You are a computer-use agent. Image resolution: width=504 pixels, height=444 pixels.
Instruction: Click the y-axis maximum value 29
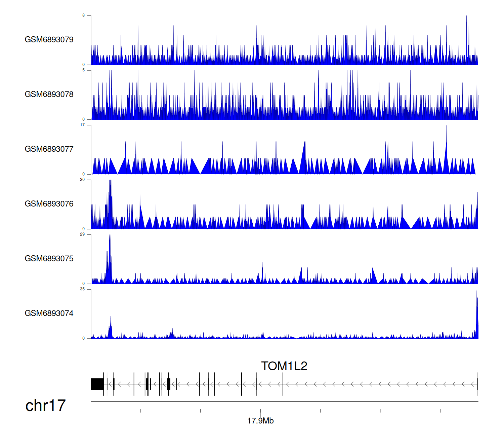[x=82, y=234]
